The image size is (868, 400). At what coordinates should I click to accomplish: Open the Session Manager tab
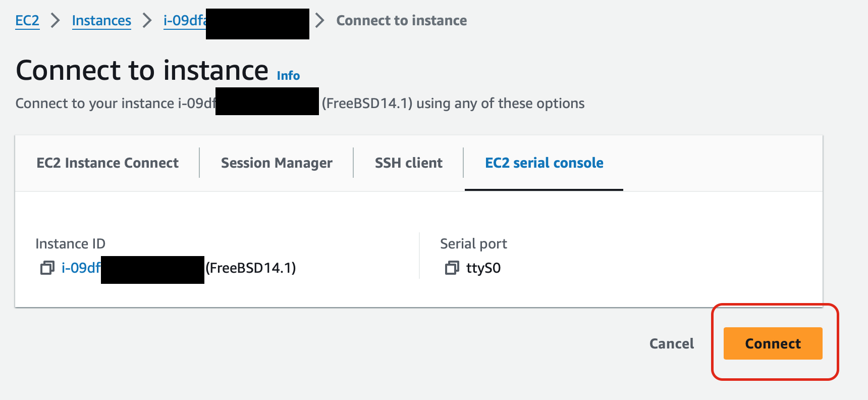pos(277,163)
